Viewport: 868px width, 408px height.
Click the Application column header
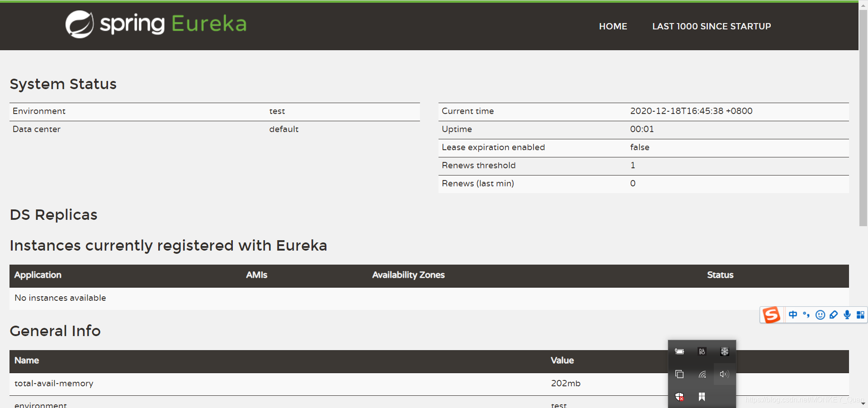click(x=38, y=275)
